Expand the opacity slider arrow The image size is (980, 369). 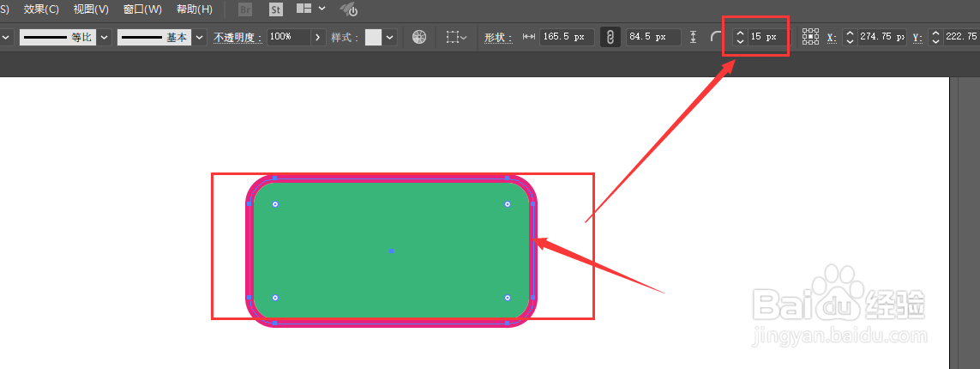coord(319,38)
